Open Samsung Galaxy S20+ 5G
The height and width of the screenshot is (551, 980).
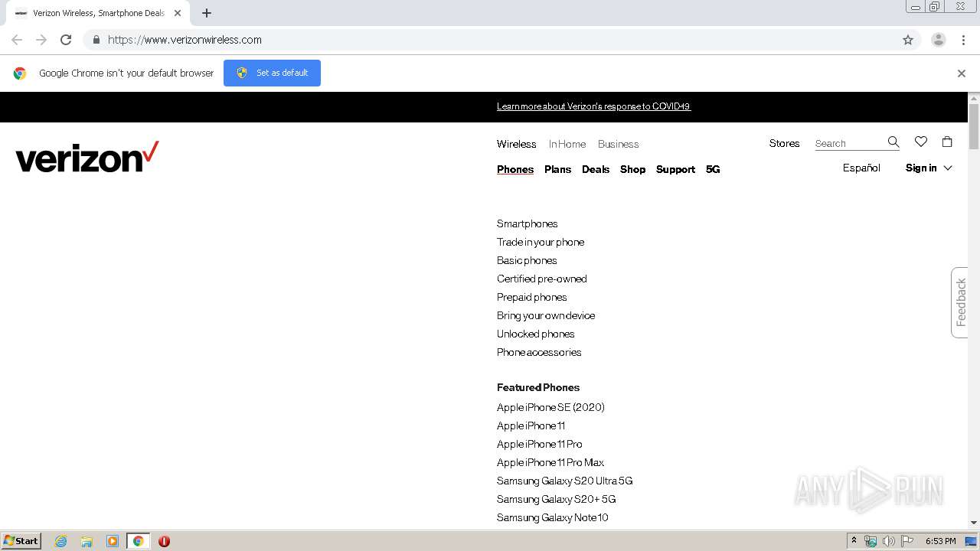(x=557, y=499)
